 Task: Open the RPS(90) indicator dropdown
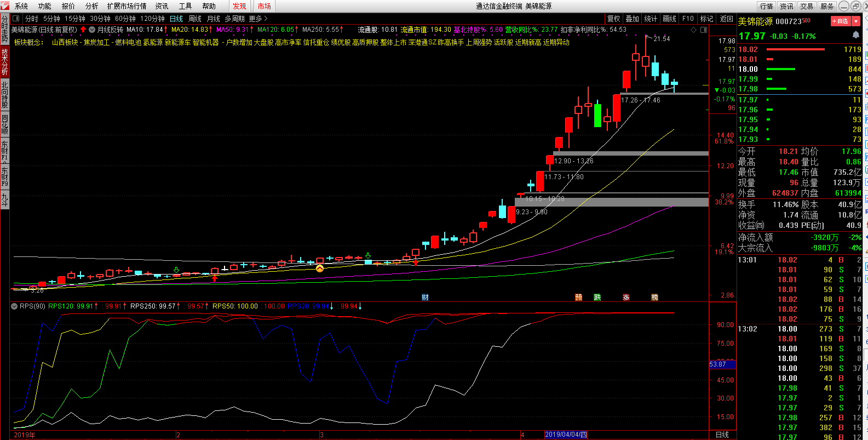[14, 306]
